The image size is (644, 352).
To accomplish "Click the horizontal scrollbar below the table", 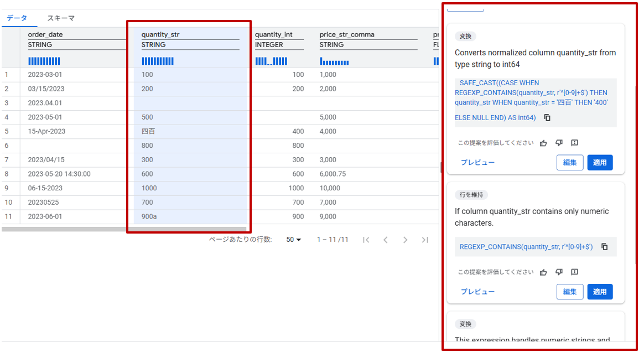I will 123,229.
